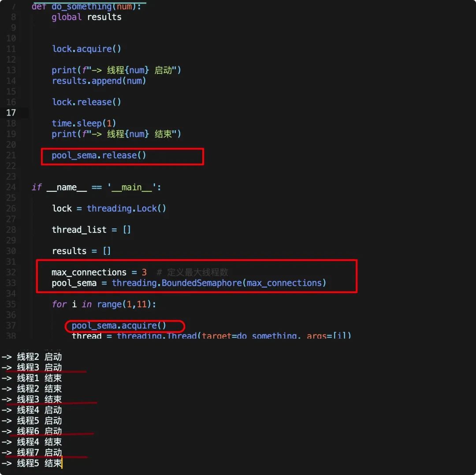Click the global results statement
Image resolution: width=476 pixels, height=475 pixels.
(x=86, y=17)
